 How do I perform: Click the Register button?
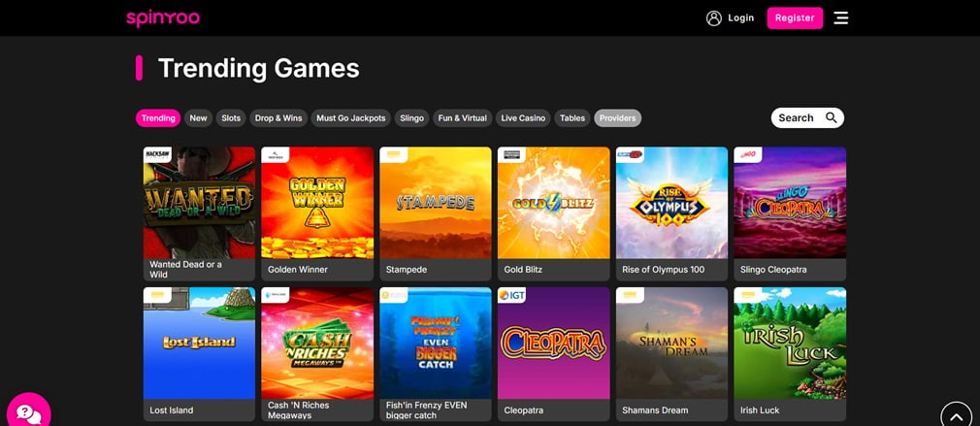click(x=795, y=18)
